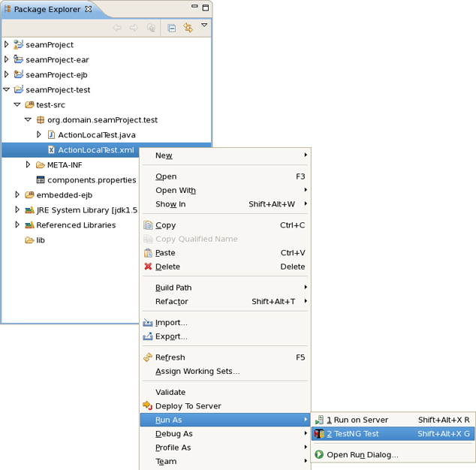The width and height of the screenshot is (476, 470).
Task: Select Assign Working Sets menu entry
Action: pyautogui.click(x=197, y=371)
